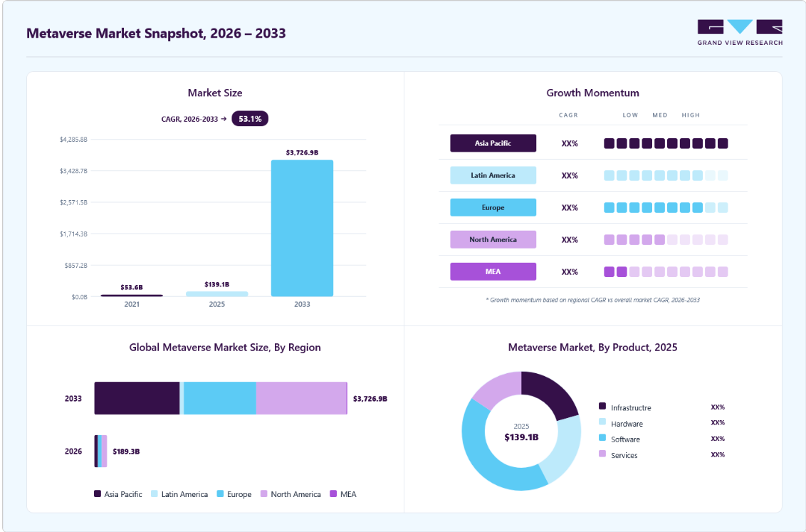806x532 pixels.
Task: Click the $189.3B label beside 2026 bar
Action: (x=126, y=452)
